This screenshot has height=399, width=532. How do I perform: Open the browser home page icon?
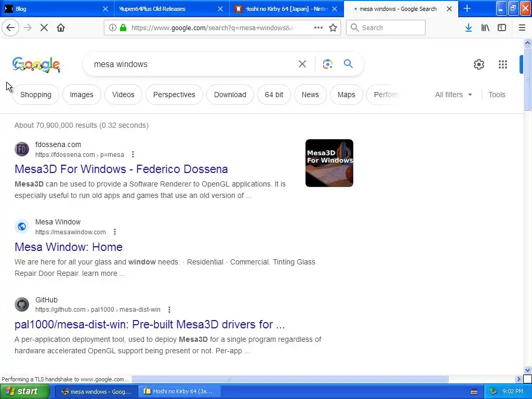(61, 28)
